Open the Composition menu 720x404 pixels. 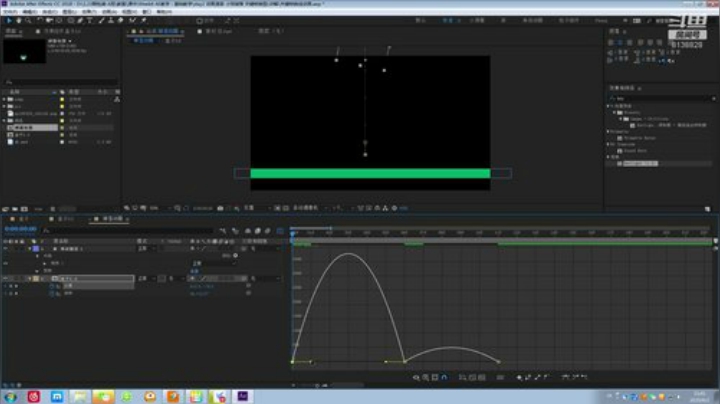pos(50,11)
